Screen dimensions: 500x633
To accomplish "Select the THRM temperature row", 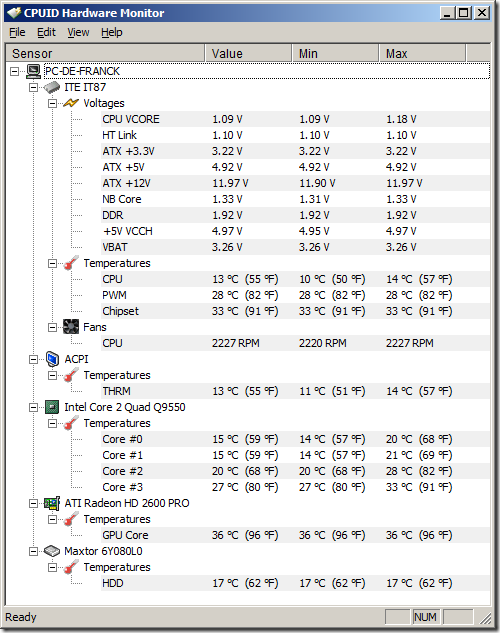I will tap(295, 391).
